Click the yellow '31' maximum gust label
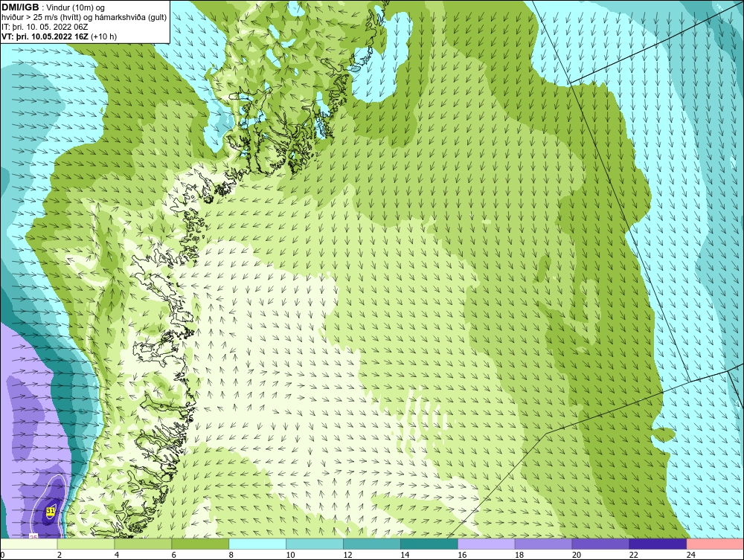The height and width of the screenshot is (560, 744). pos(51,511)
